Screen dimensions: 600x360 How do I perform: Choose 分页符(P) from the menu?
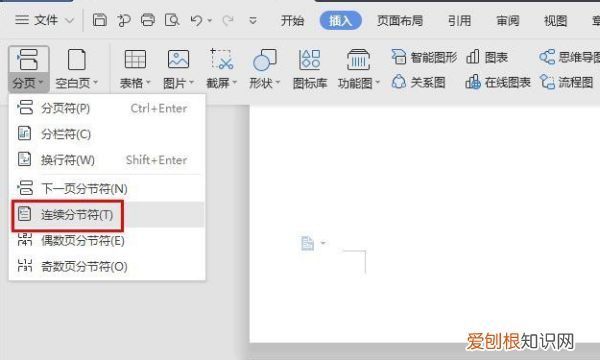[107, 108]
